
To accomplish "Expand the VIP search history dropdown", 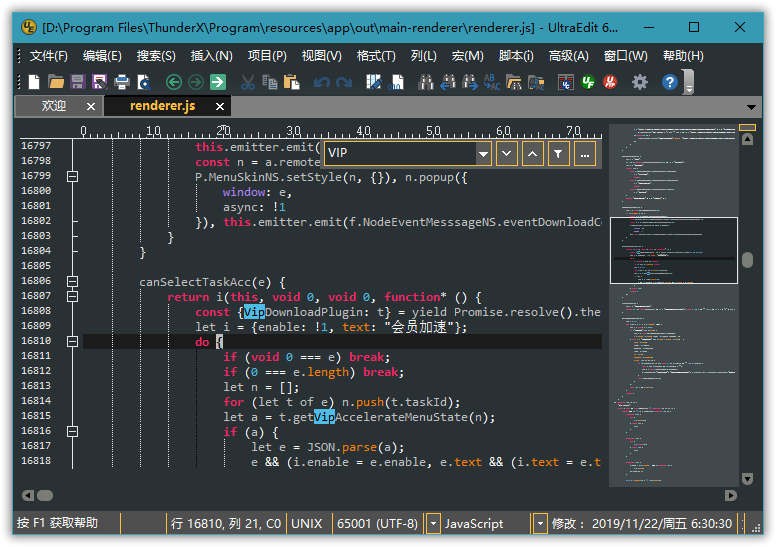I will (484, 153).
